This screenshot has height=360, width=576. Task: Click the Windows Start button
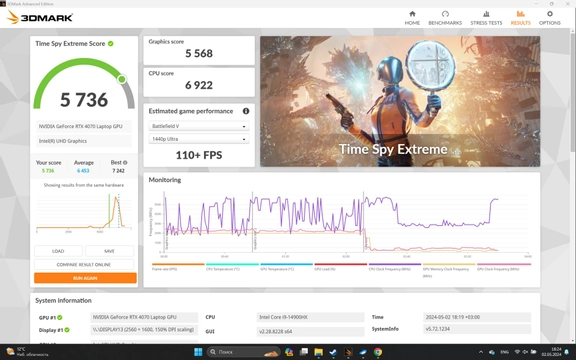coord(198,352)
